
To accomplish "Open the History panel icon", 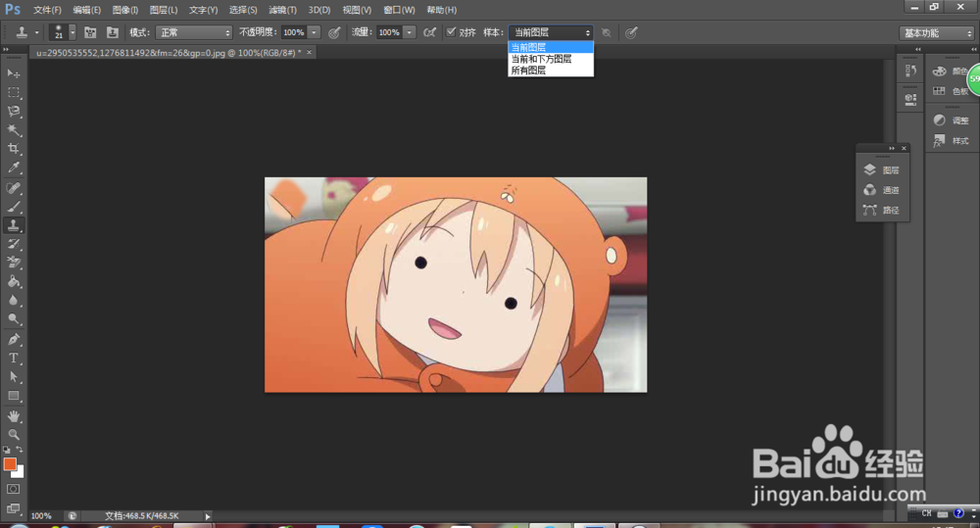I will (910, 71).
